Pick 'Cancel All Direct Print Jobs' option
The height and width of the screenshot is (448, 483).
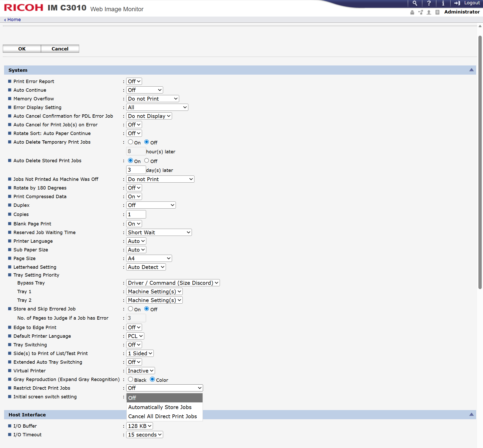[162, 416]
